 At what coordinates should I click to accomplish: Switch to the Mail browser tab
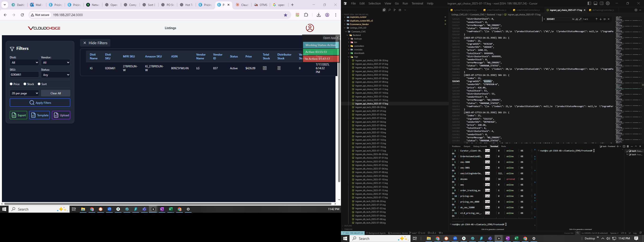pyautogui.click(x=36, y=5)
